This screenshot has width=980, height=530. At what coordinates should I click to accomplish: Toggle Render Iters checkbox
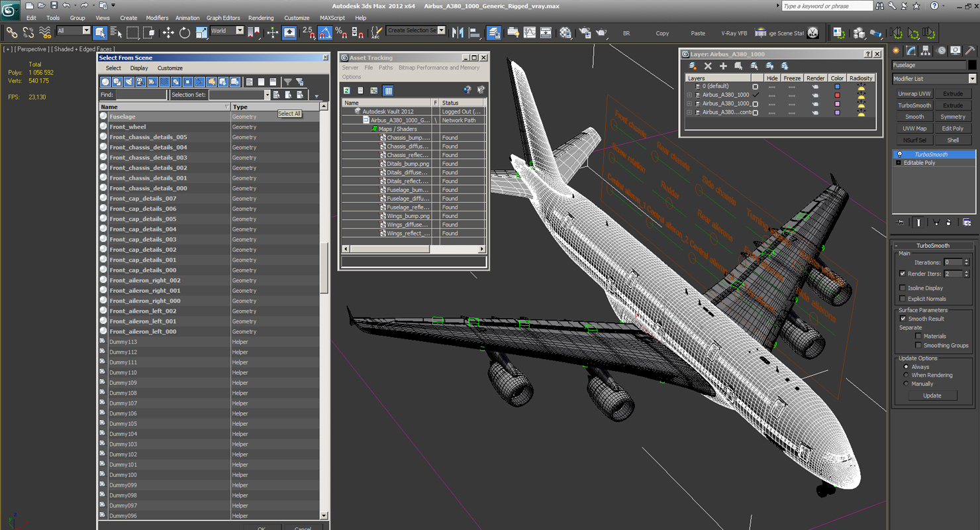903,274
